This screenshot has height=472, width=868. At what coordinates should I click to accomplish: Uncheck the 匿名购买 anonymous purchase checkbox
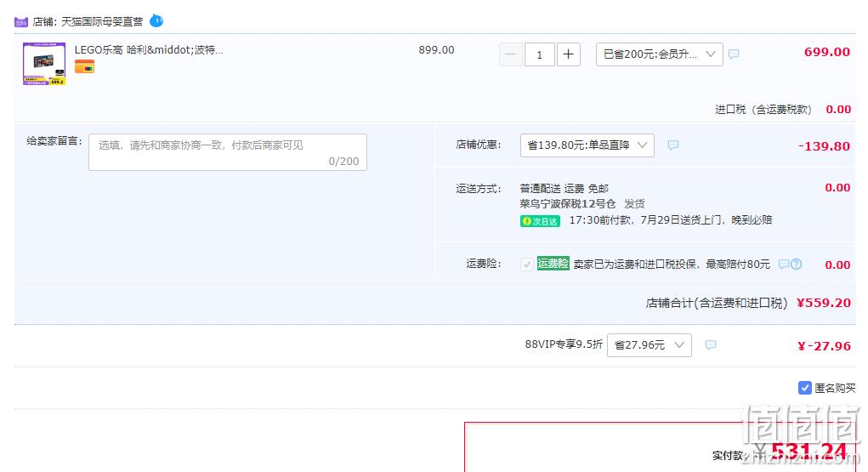coord(805,388)
